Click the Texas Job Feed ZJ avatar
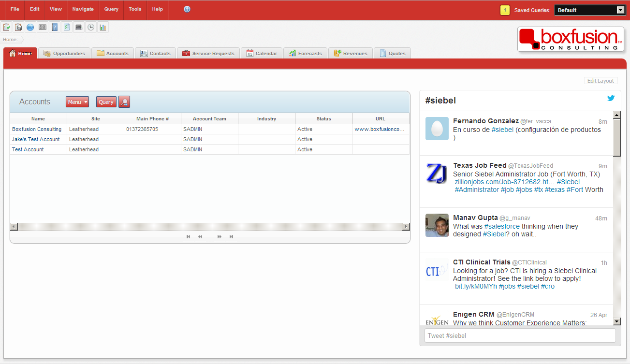This screenshot has height=364, width=630. [x=437, y=173]
